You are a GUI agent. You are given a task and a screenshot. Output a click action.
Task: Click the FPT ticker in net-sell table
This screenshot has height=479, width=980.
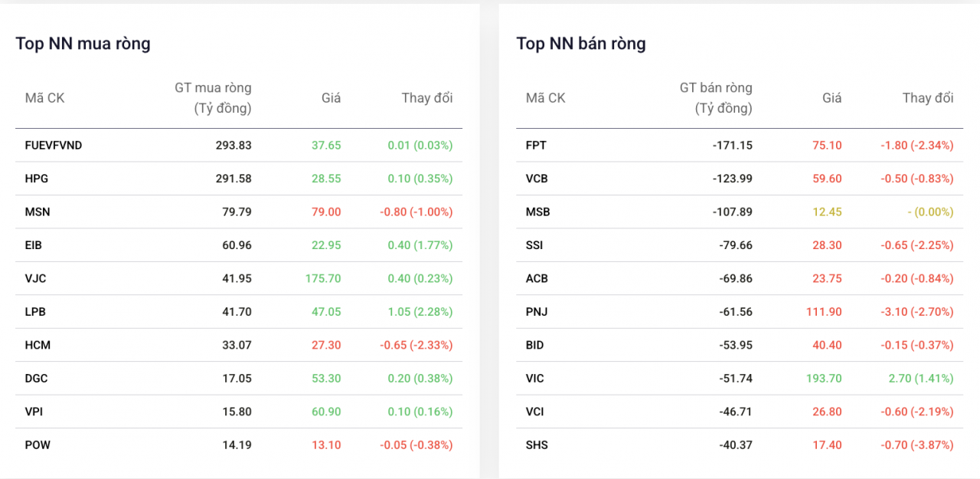coord(536,145)
